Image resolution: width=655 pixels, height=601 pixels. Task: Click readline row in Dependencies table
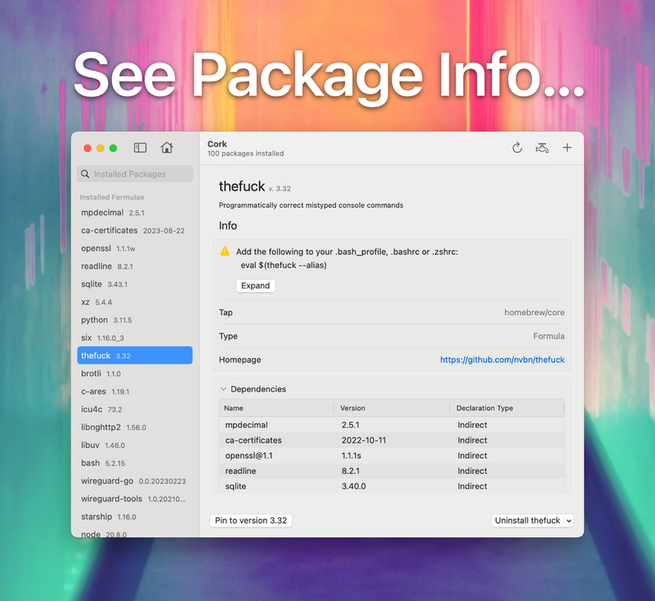(392, 471)
